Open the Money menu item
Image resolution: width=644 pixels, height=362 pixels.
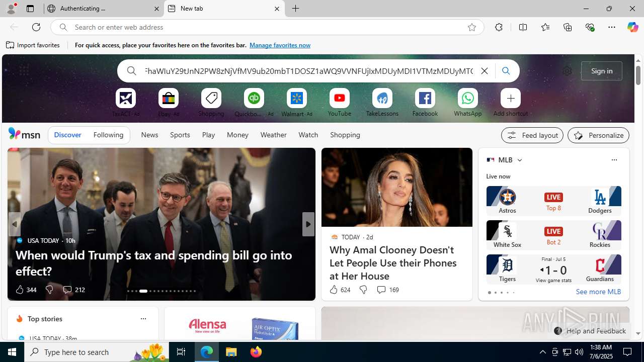[237, 135]
